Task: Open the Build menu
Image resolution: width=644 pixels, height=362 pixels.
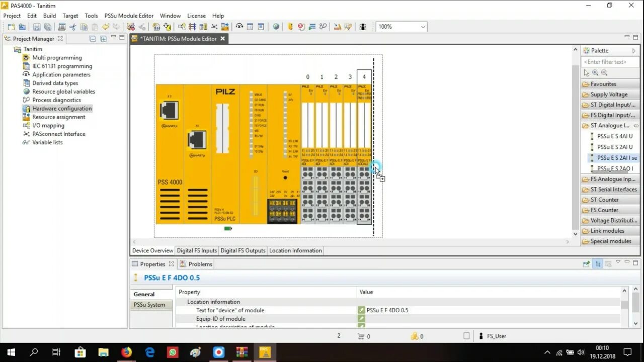Action: point(49,16)
